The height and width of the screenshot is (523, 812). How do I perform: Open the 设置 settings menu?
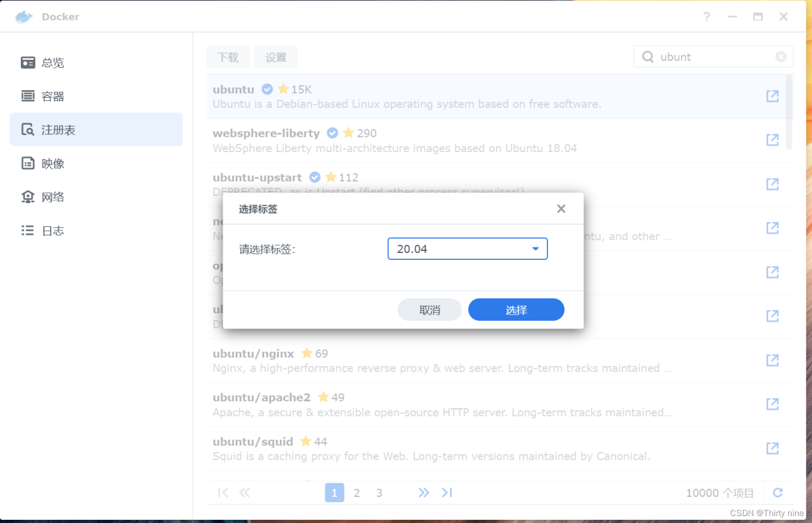tap(276, 56)
